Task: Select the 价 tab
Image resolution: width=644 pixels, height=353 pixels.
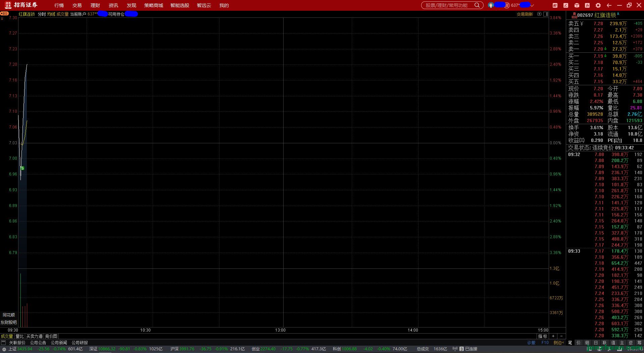Action: (579, 343)
